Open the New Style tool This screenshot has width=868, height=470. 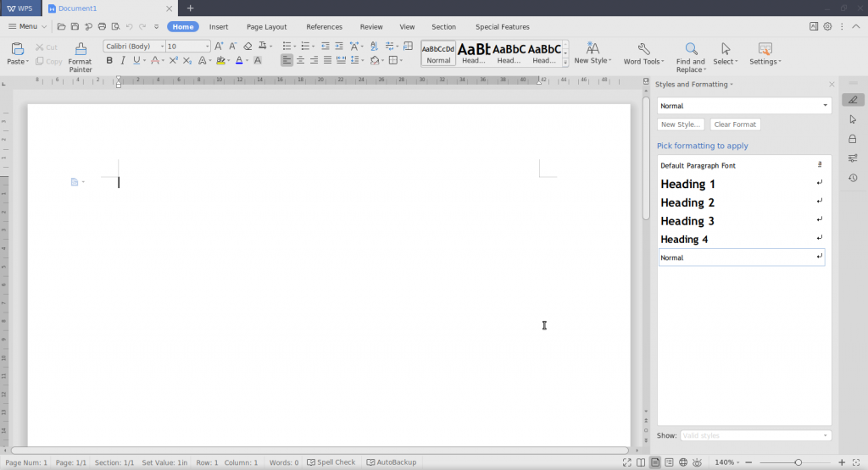click(x=593, y=53)
